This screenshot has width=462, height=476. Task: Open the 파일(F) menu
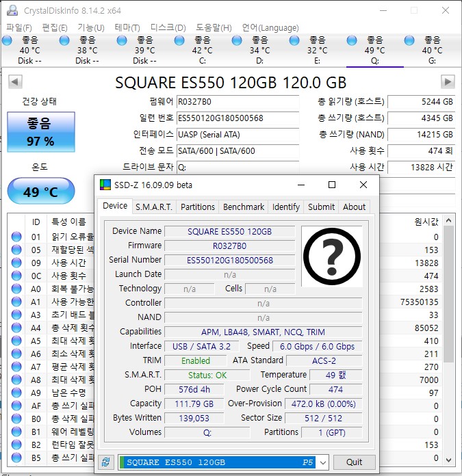[x=19, y=27]
